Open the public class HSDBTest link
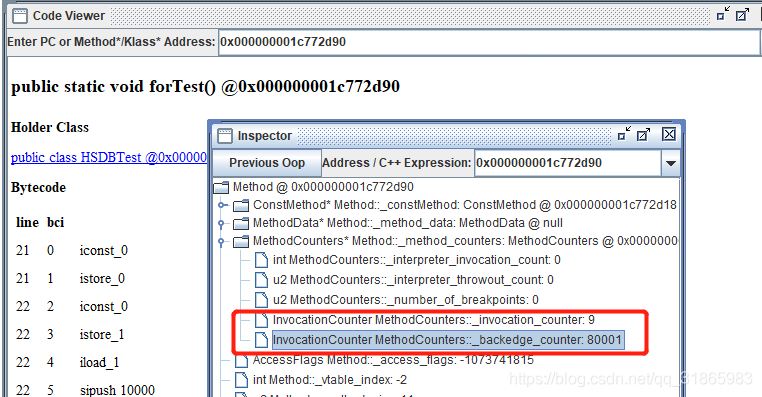Image resolution: width=762 pixels, height=397 pixels. 109,157
